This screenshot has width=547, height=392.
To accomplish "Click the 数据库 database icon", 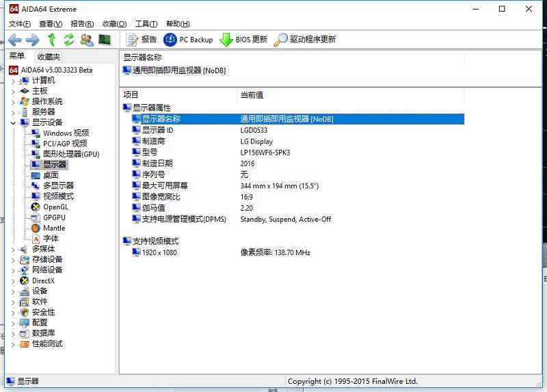I will click(25, 333).
